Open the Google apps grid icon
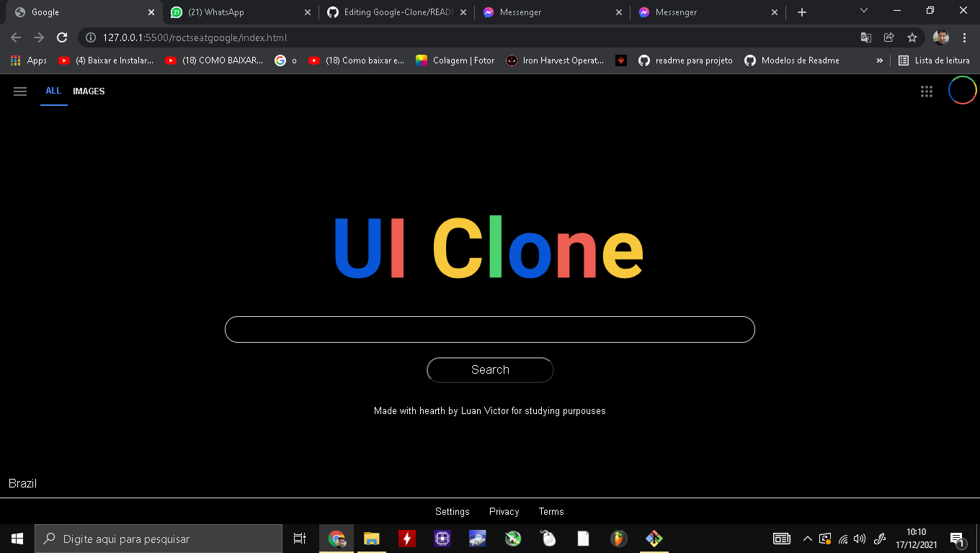Screen dimensions: 980x553 pos(927,91)
